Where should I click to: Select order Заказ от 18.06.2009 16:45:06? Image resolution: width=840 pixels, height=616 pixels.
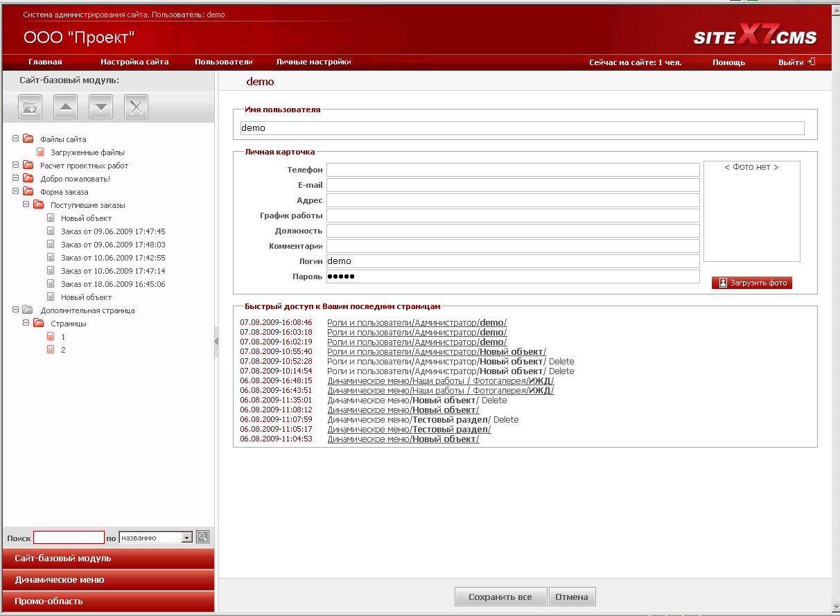pyautogui.click(x=112, y=284)
